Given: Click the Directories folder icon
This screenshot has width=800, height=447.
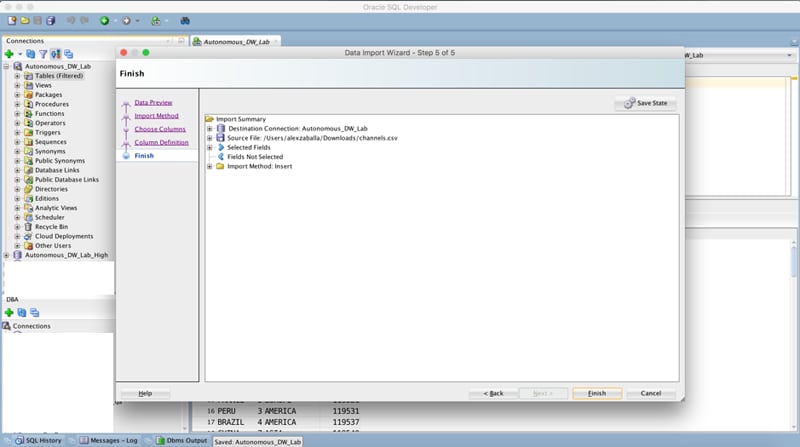Looking at the screenshot, I should coord(29,189).
